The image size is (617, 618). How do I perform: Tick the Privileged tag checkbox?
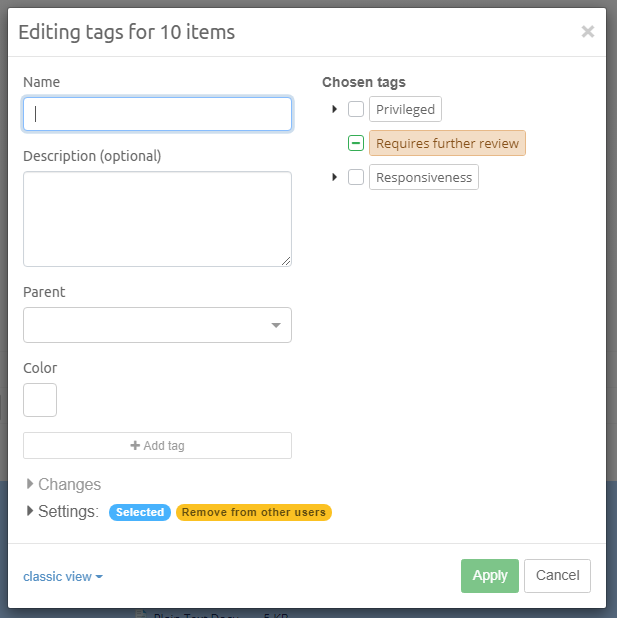[356, 109]
